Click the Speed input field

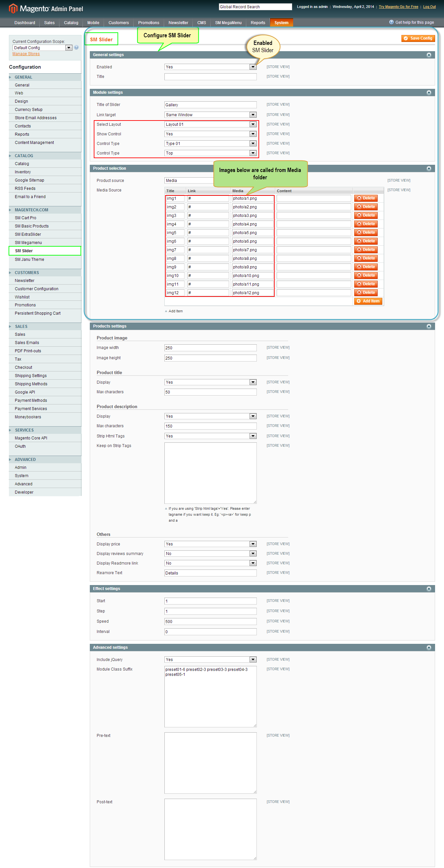pyautogui.click(x=211, y=621)
